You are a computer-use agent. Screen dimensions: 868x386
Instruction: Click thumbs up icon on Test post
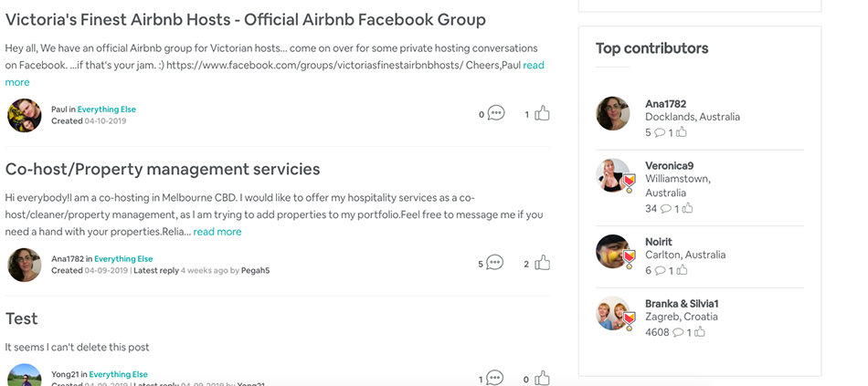(542, 379)
